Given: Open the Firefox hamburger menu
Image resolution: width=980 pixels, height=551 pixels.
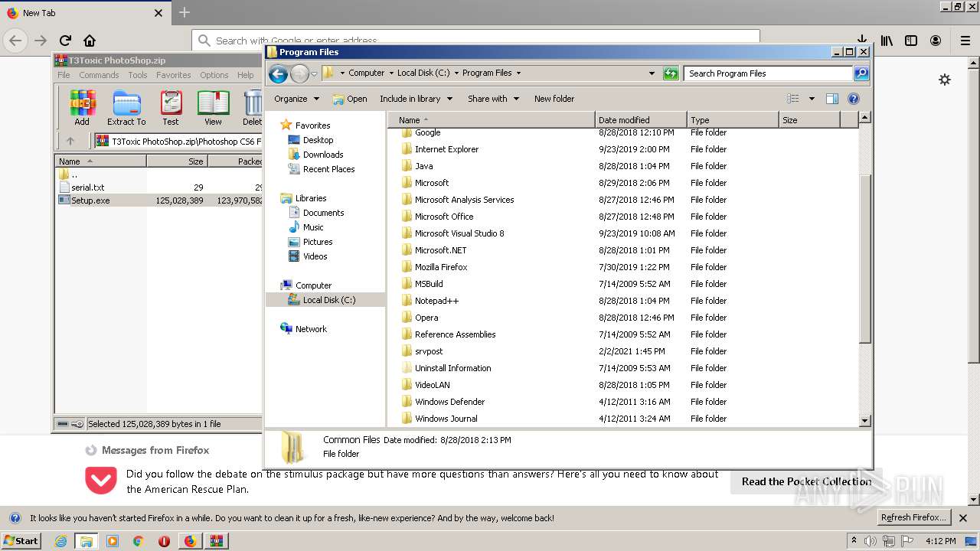Looking at the screenshot, I should click(x=965, y=41).
